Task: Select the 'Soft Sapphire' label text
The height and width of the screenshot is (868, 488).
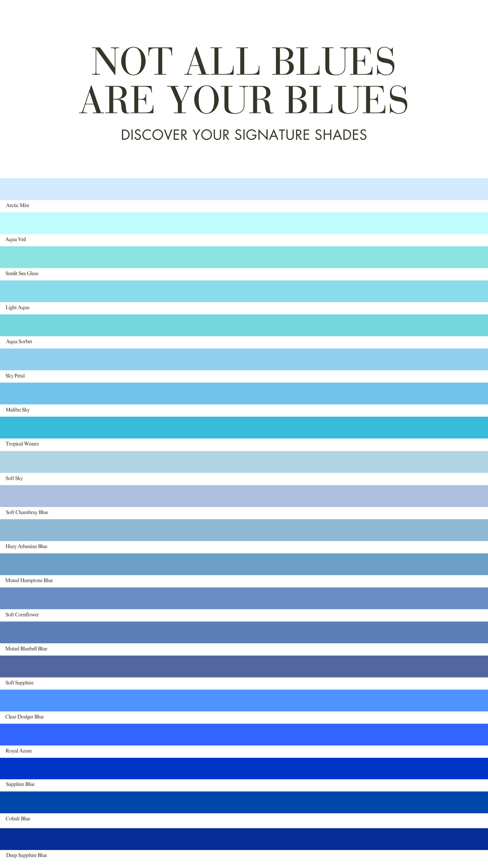Action: (20, 683)
